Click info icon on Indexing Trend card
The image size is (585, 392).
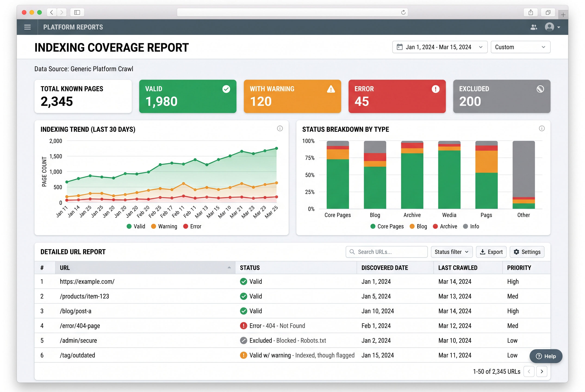coord(280,129)
